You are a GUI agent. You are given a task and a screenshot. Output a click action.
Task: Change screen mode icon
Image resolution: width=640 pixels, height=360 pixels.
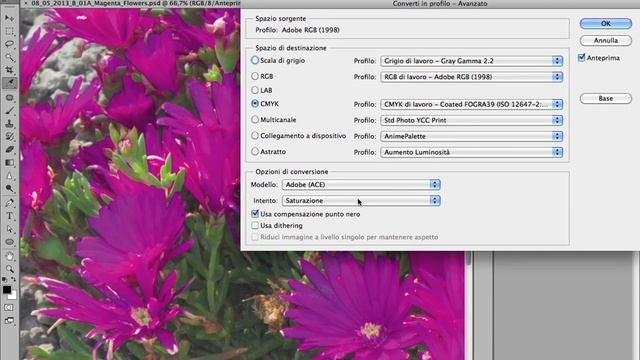9,320
